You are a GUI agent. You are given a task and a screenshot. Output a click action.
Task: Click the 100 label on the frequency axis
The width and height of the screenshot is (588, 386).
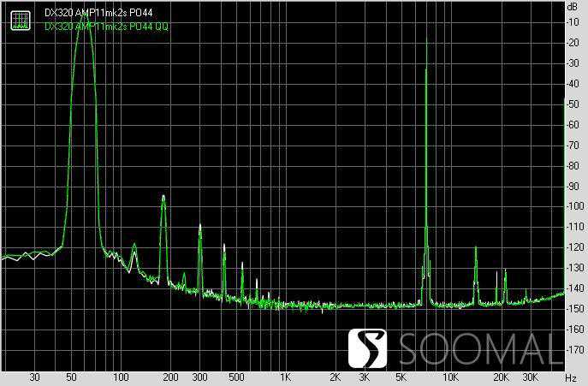[121, 377]
